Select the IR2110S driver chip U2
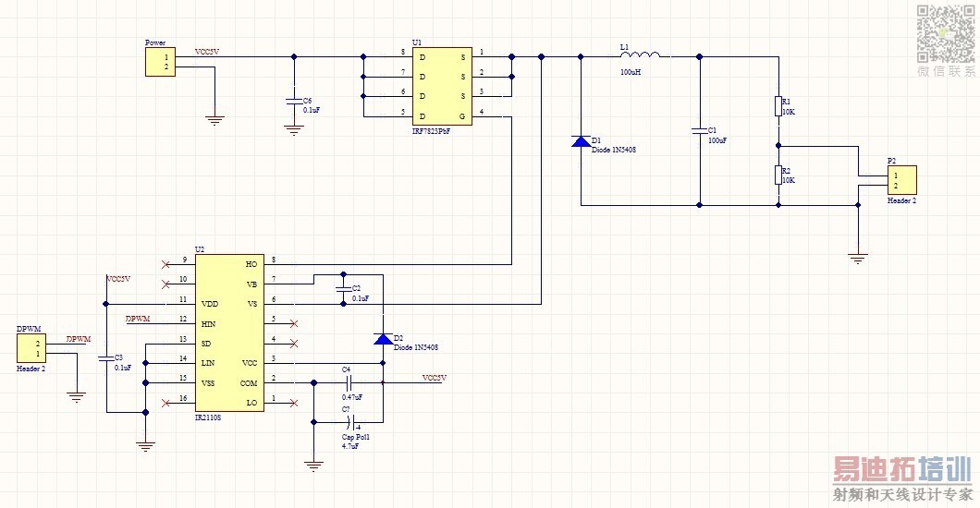Screen dimensions: 980x508 click(229, 333)
